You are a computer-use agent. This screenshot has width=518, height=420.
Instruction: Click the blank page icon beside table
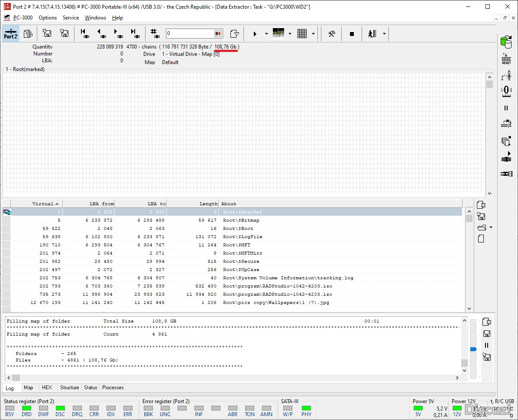[x=481, y=239]
